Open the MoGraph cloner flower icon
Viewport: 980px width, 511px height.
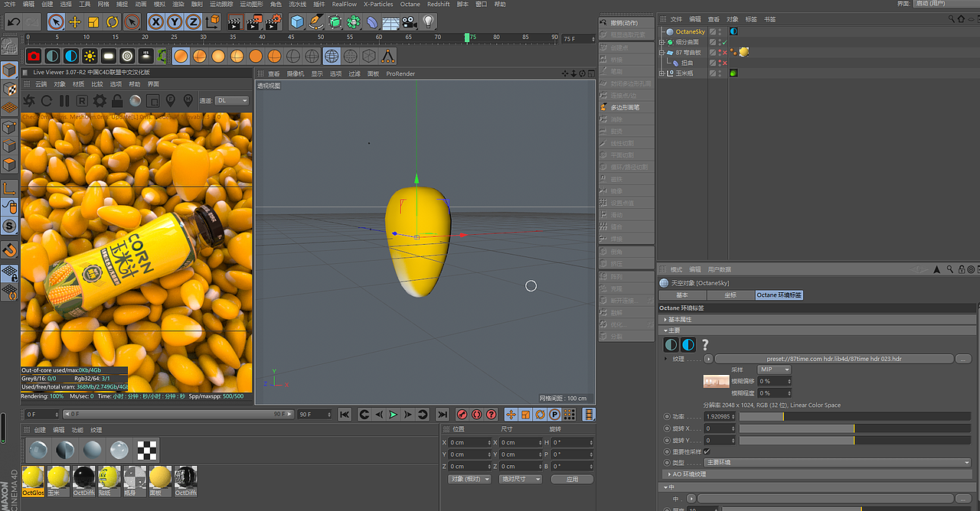click(x=353, y=21)
